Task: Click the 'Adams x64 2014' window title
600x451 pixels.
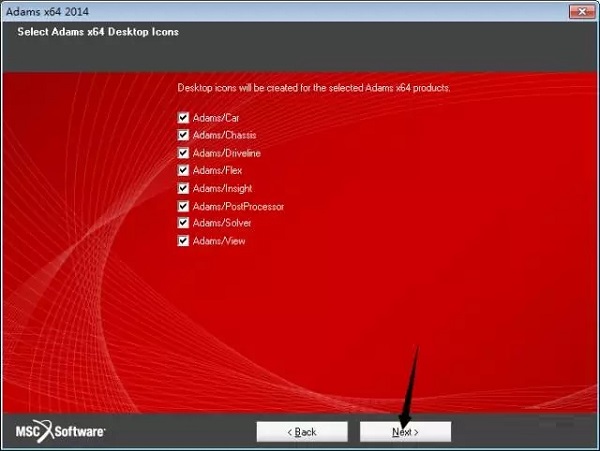Action: [47, 11]
